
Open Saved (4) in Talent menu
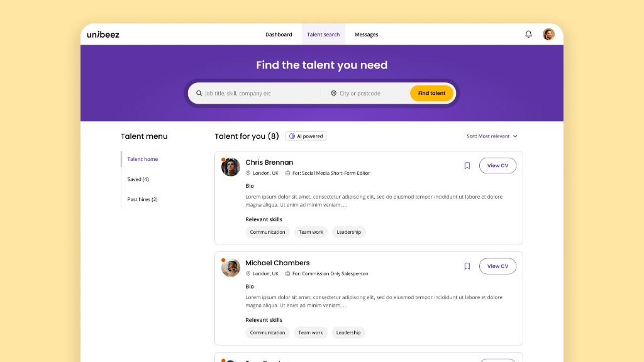pyautogui.click(x=138, y=179)
